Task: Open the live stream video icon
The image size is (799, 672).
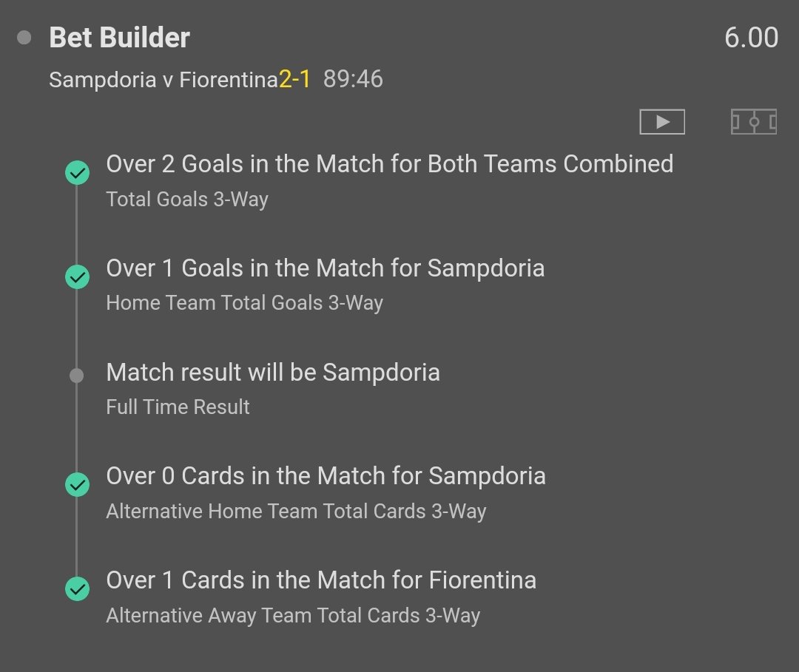Action: 662,122
